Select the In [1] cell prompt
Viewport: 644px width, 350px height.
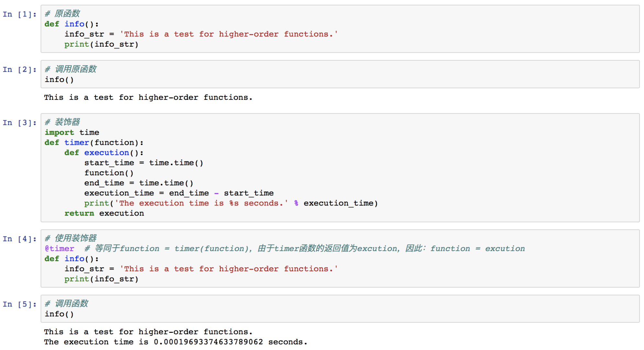coord(19,14)
